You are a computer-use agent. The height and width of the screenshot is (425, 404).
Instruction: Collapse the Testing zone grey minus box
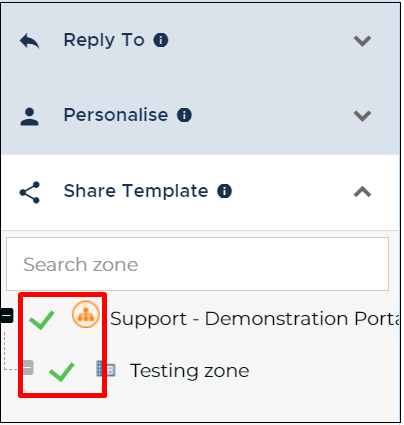pos(28,367)
